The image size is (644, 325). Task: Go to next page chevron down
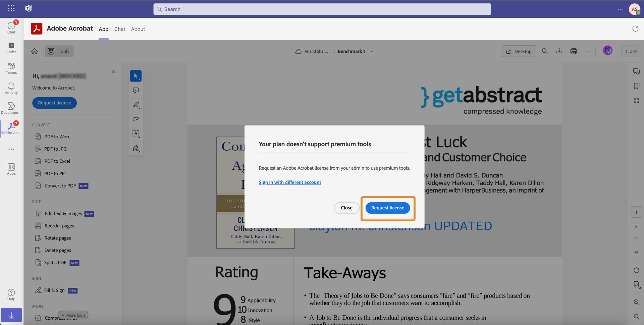[636, 252]
